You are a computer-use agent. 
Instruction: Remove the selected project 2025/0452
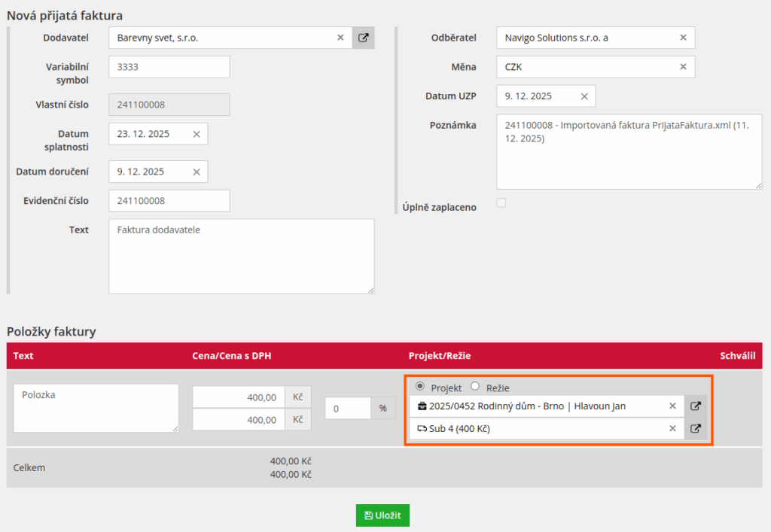pyautogui.click(x=673, y=406)
